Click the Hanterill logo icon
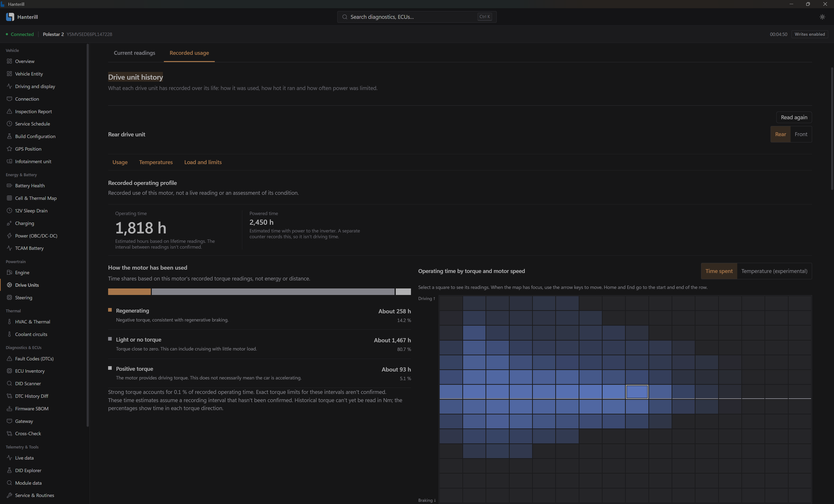834x504 pixels. [10, 17]
